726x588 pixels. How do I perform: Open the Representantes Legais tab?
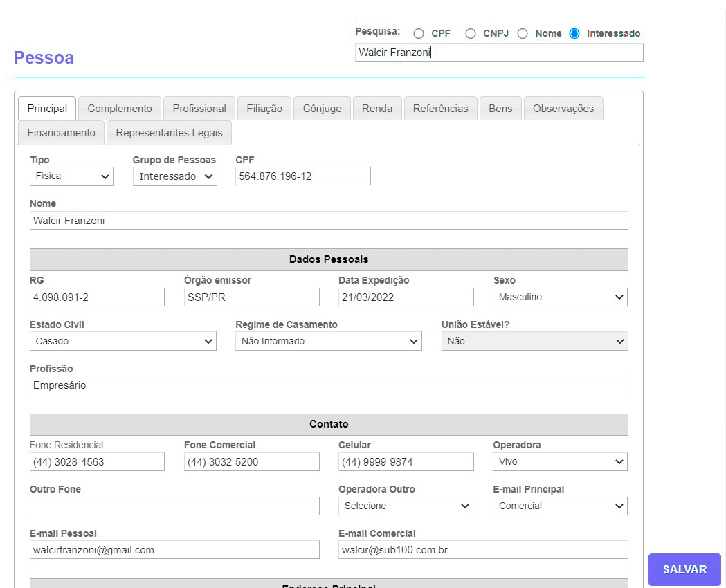click(x=170, y=133)
